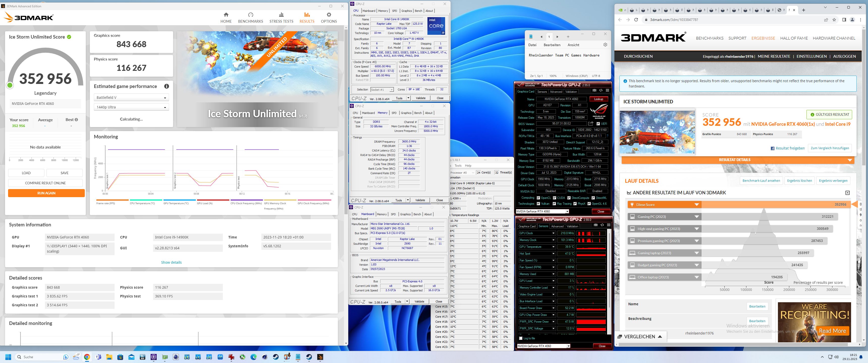Image resolution: width=868 pixels, height=363 pixels.
Task: Toggle the CUDA checkbox
Action: tap(554, 198)
